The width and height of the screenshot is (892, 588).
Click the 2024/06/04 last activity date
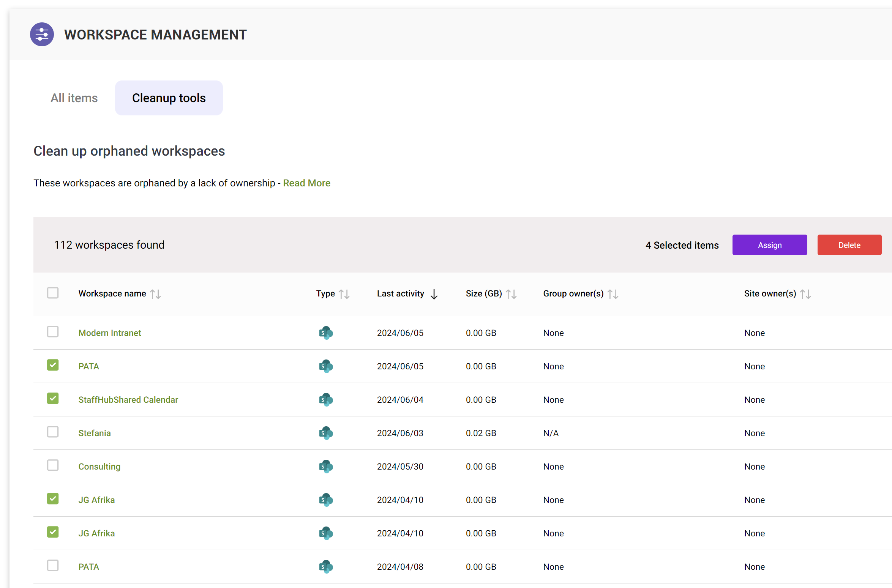[400, 400]
